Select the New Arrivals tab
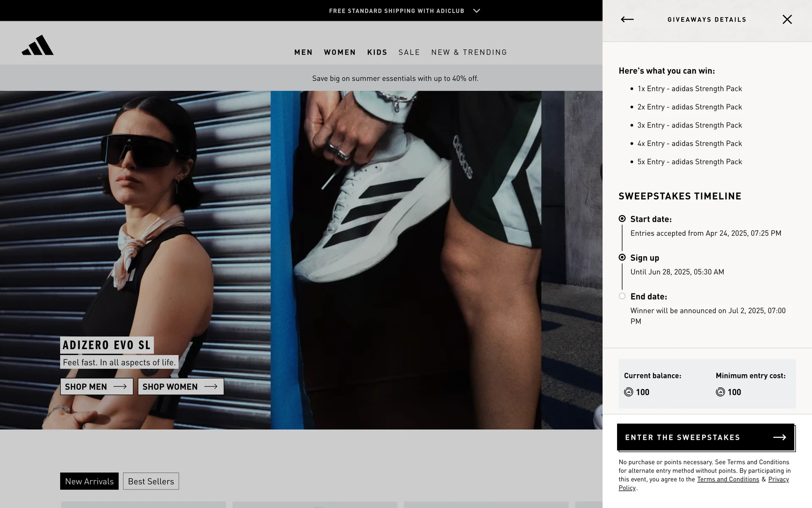 tap(89, 481)
